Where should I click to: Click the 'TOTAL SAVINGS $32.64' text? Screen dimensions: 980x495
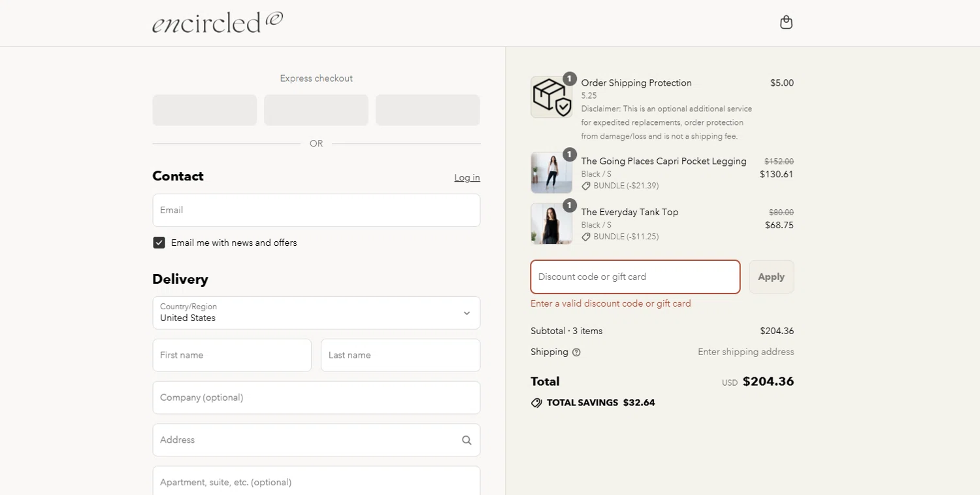click(x=601, y=403)
